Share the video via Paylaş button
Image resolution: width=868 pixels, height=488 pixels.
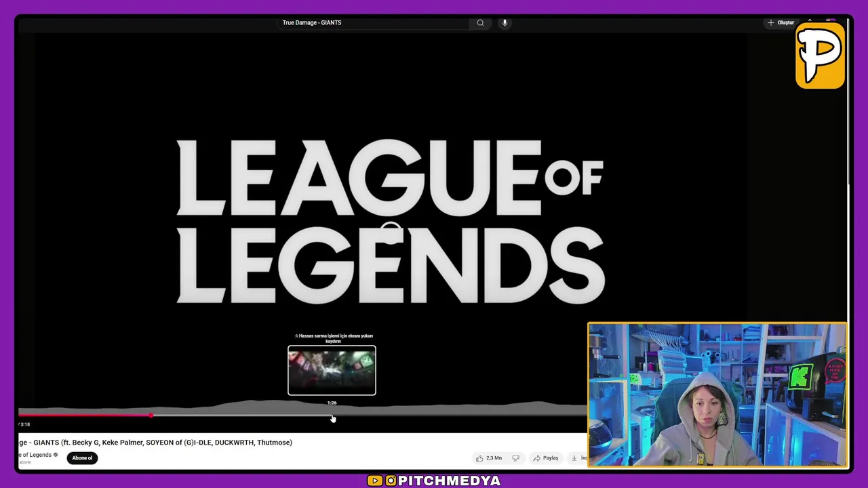(x=546, y=458)
